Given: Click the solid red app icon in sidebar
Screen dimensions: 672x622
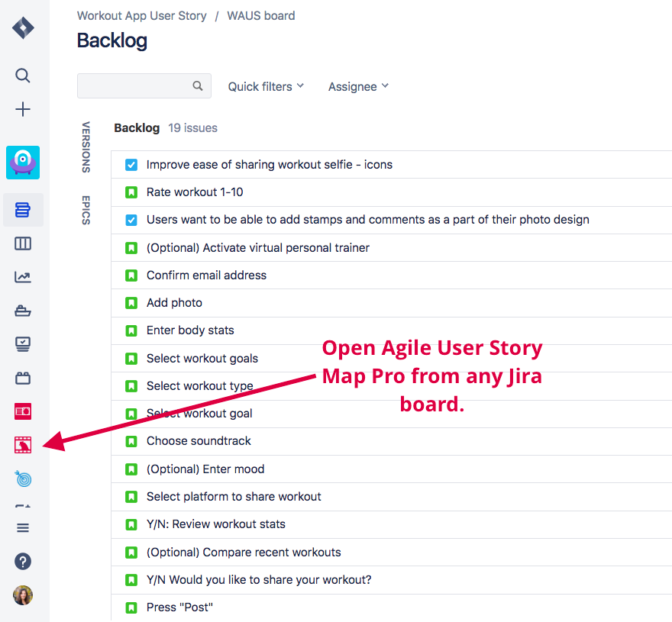Looking at the screenshot, I should pos(23,411).
